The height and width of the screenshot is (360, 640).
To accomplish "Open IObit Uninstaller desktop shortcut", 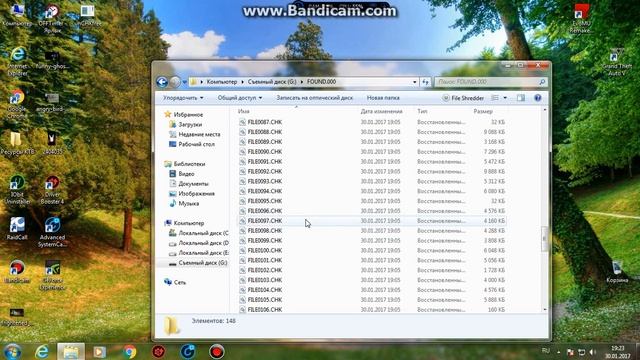I will pos(17,189).
